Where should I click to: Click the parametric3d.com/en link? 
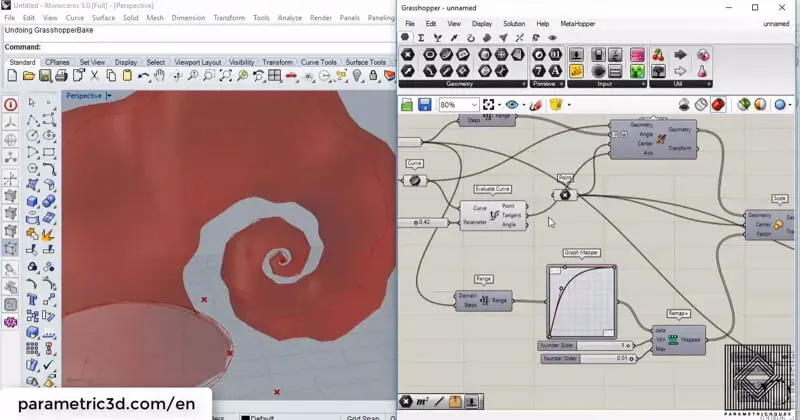point(105,404)
